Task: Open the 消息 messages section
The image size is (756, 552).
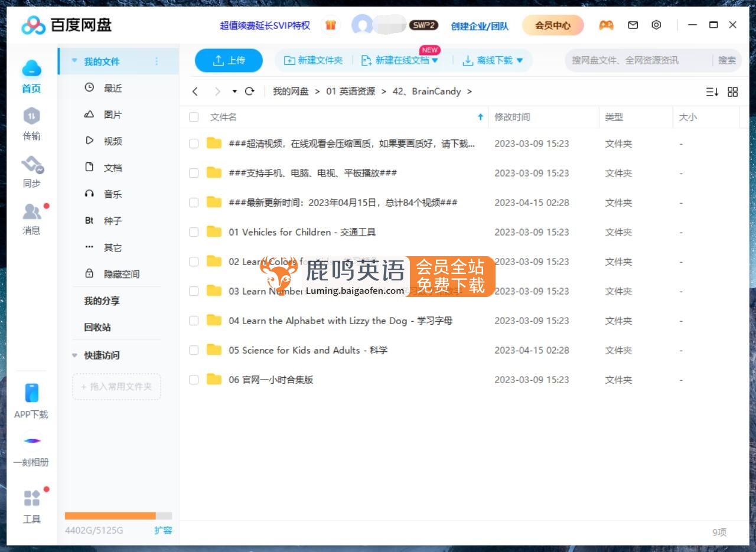Action: 32,219
